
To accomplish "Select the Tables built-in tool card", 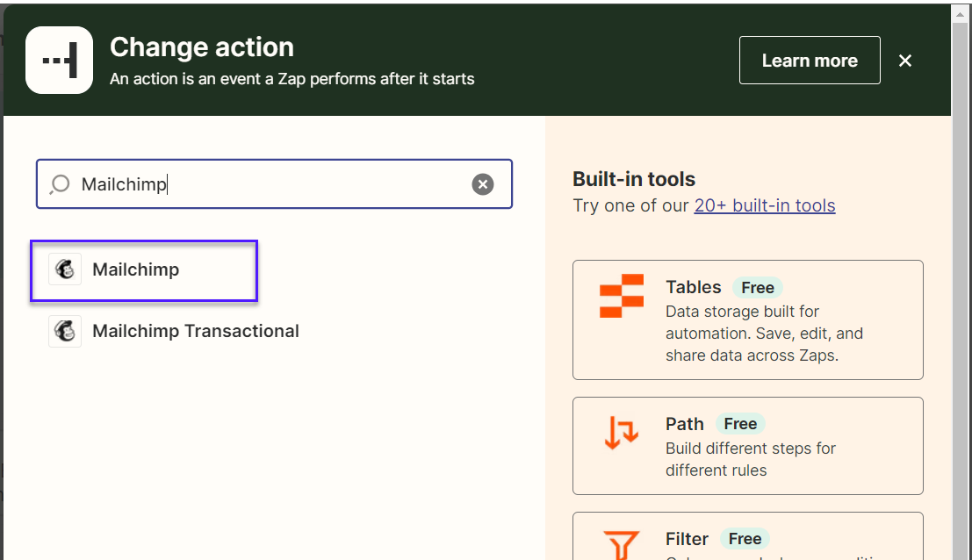I will (747, 319).
